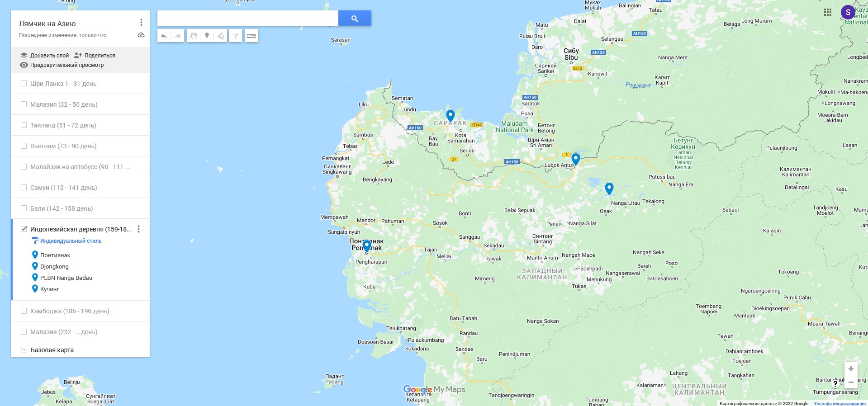
Task: Click into the map search field
Action: coord(247,19)
